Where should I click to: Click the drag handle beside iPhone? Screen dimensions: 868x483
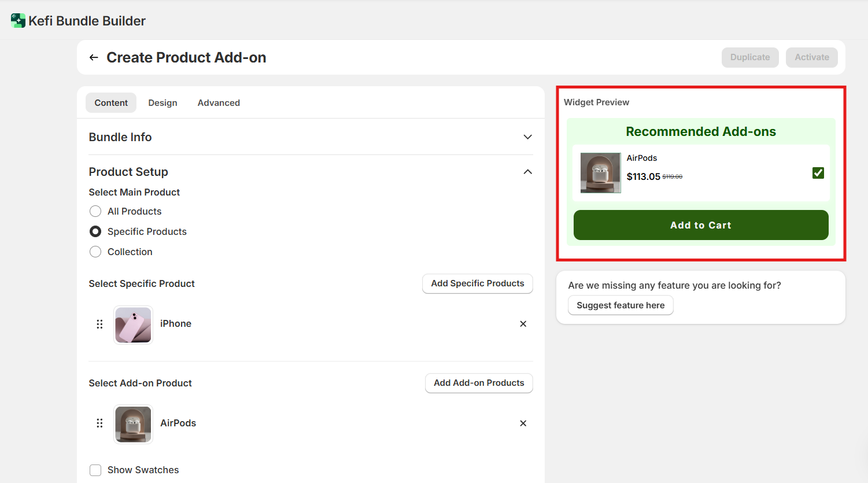[x=99, y=324]
